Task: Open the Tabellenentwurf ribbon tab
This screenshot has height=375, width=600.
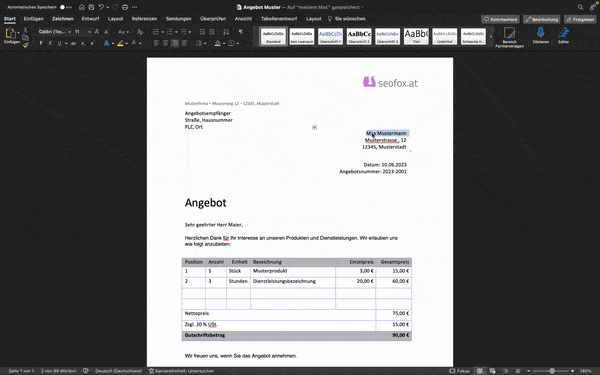Action: (279, 19)
